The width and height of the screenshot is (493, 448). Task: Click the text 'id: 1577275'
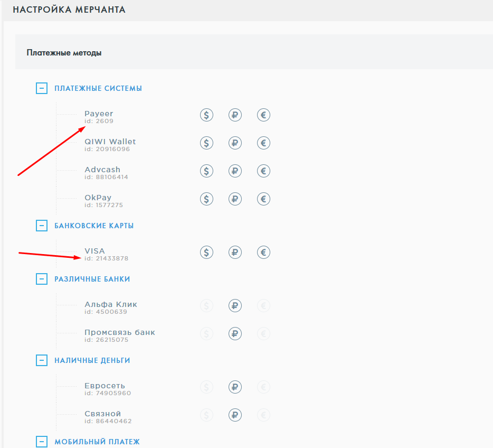(x=104, y=205)
